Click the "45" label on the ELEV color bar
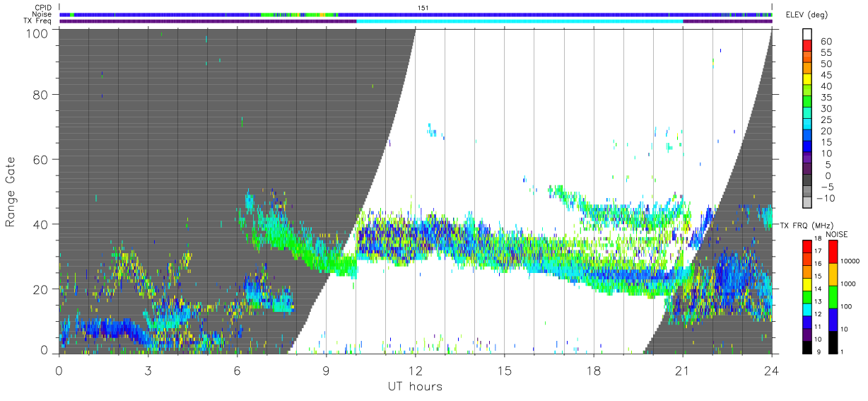Screen dimensions: 868x401 [x=826, y=75]
